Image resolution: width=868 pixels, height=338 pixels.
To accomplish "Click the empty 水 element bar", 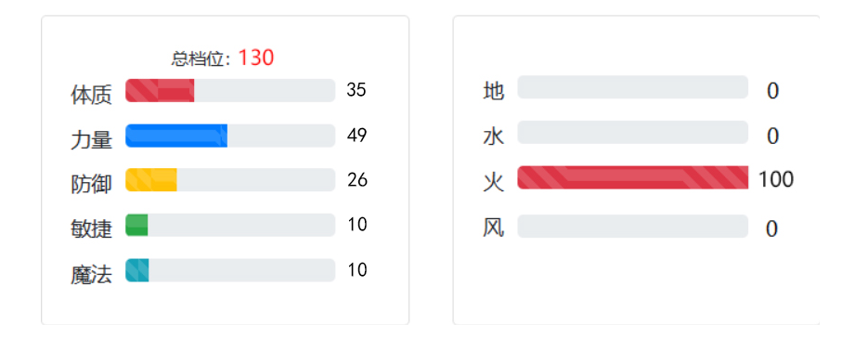I will [x=633, y=133].
